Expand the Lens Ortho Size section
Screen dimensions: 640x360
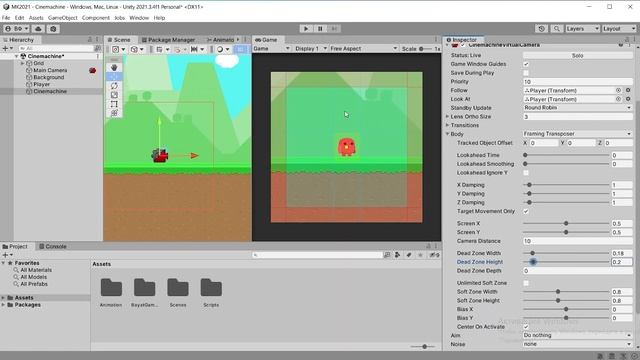tap(448, 116)
